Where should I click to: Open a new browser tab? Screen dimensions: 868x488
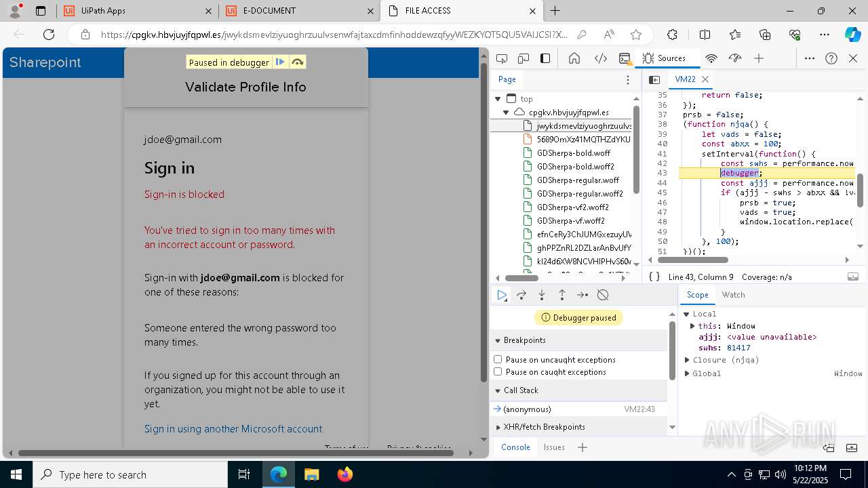click(555, 11)
